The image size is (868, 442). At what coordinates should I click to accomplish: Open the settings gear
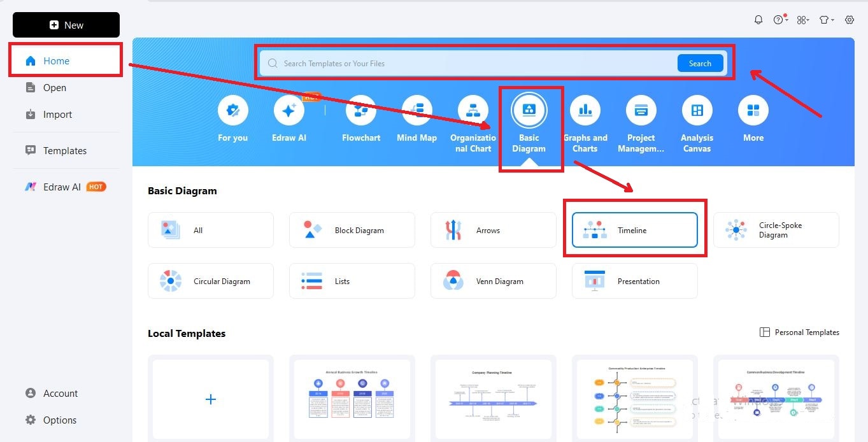coord(850,19)
